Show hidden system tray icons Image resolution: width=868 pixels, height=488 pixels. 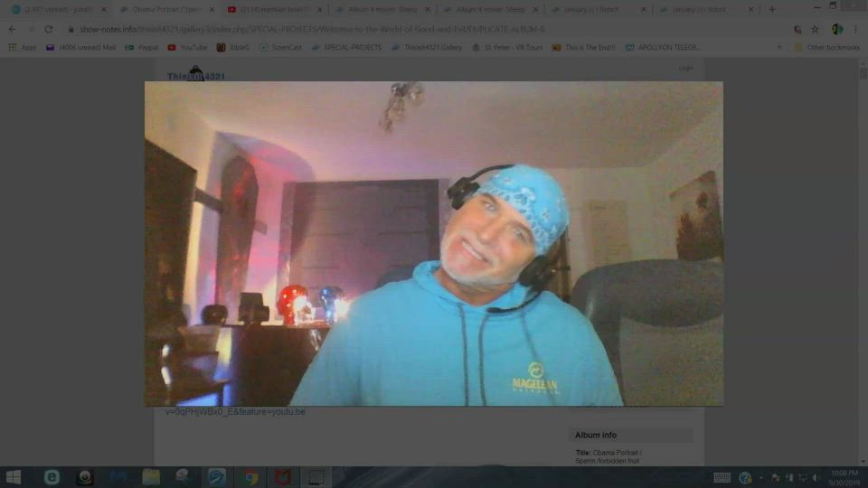coord(761,477)
